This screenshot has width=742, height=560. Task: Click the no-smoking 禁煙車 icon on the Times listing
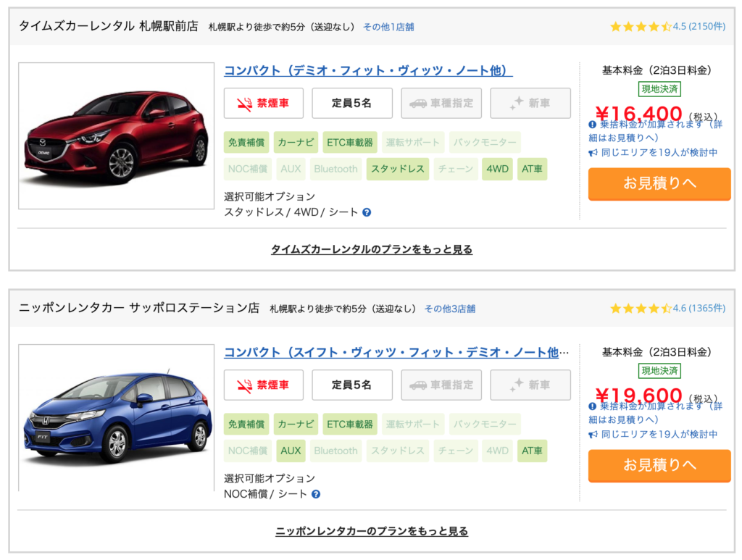[x=245, y=104]
